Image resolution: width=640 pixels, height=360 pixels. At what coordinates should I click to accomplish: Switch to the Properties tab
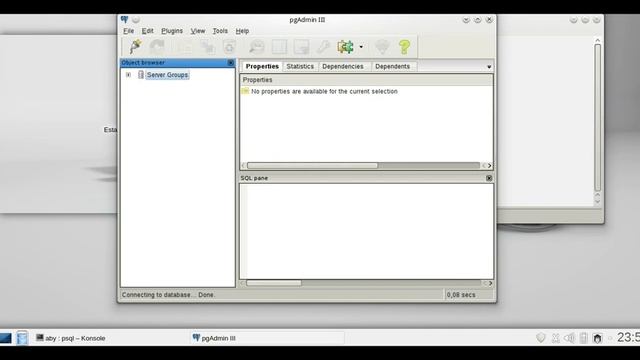(x=262, y=67)
